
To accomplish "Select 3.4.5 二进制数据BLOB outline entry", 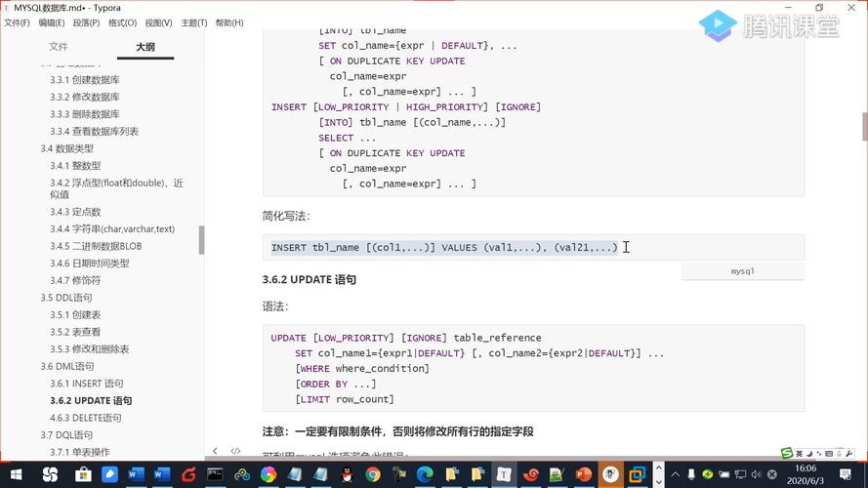I will coord(96,246).
